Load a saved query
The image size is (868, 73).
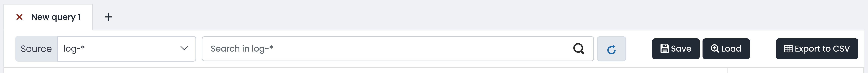click(726, 49)
